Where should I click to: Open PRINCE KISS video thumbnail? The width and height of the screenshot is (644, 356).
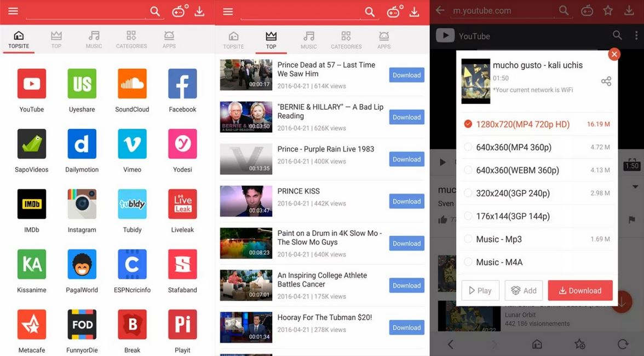coord(246,201)
